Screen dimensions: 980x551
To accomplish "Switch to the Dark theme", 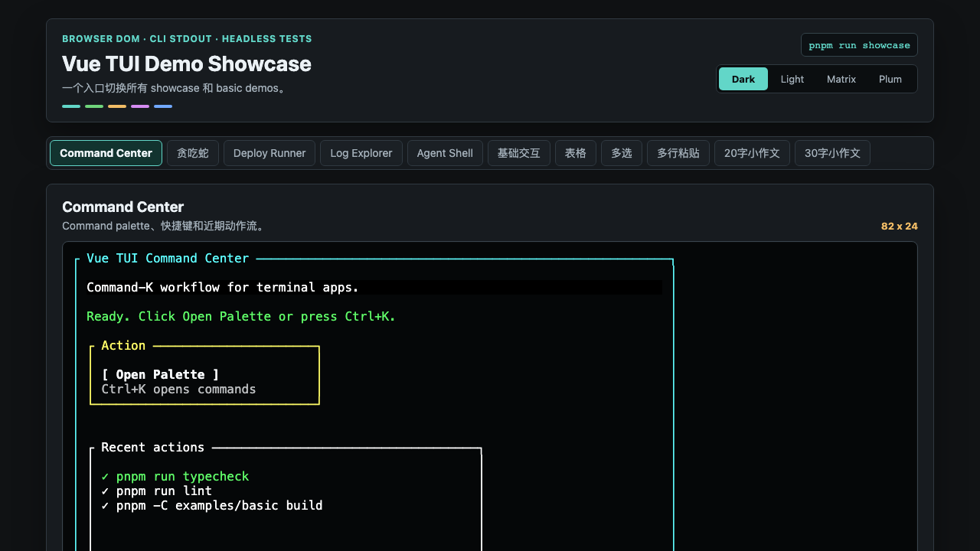I will point(743,79).
